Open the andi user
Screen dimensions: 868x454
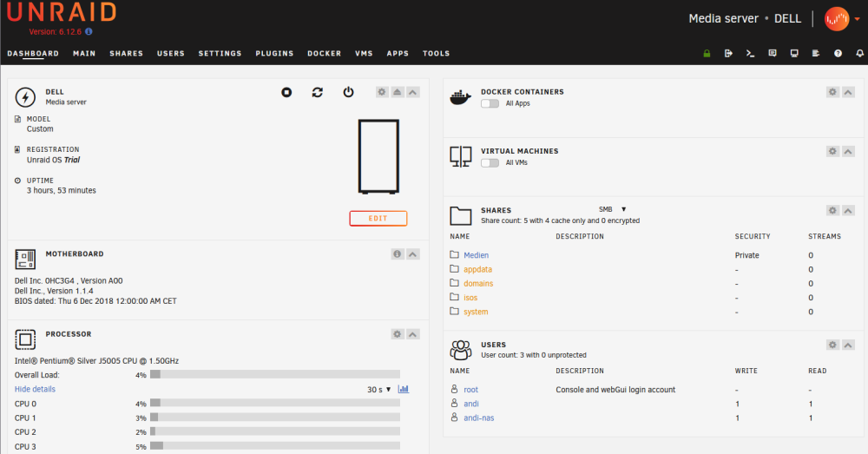(471, 404)
